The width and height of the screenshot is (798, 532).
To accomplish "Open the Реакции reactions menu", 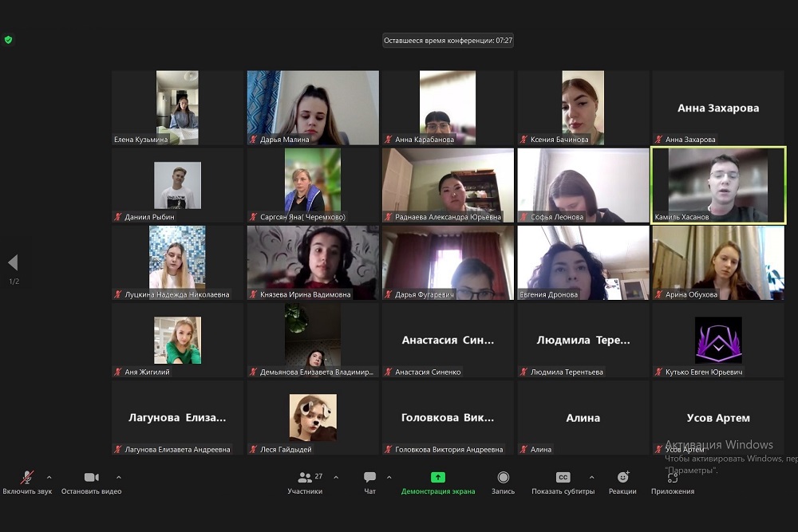I will click(x=622, y=478).
